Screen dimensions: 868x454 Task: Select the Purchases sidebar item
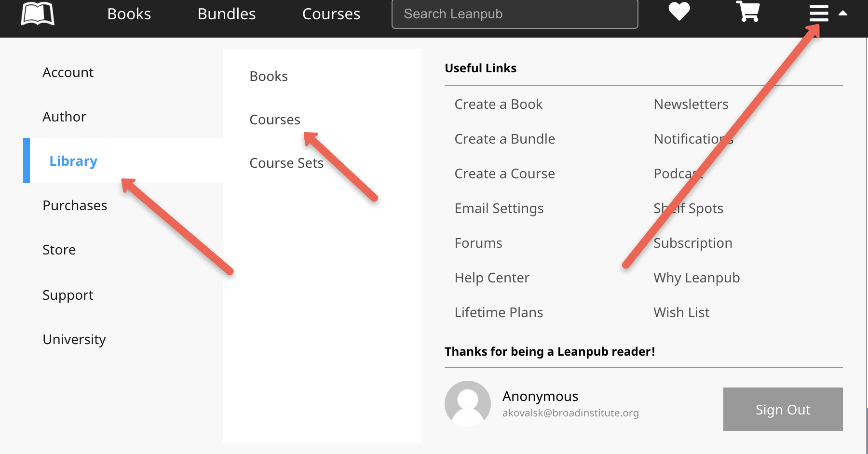point(75,205)
